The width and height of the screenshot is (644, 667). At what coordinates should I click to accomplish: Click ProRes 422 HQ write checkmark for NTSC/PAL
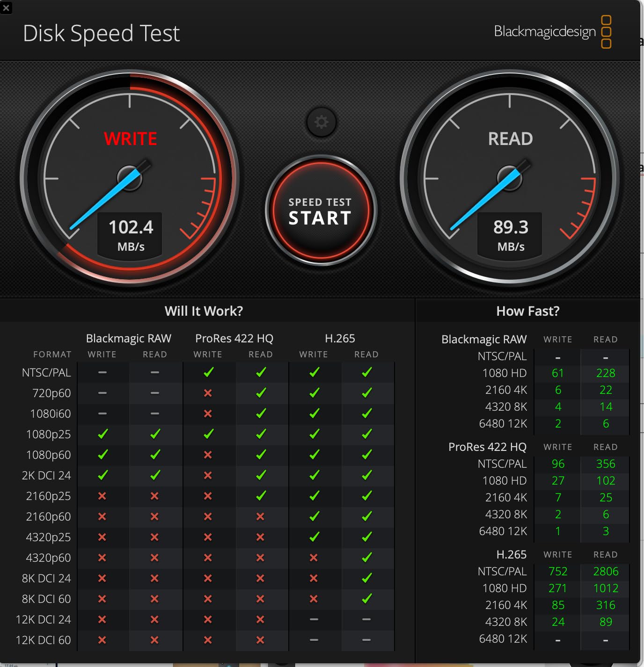208,372
